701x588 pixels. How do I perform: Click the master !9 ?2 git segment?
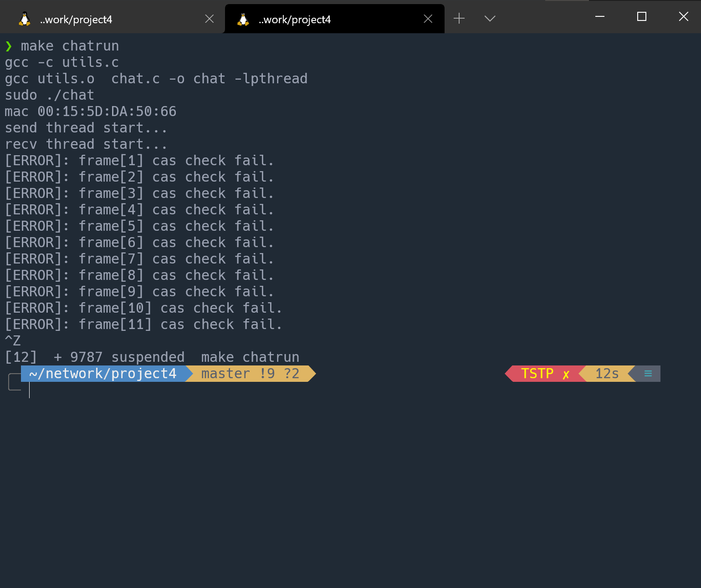250,374
